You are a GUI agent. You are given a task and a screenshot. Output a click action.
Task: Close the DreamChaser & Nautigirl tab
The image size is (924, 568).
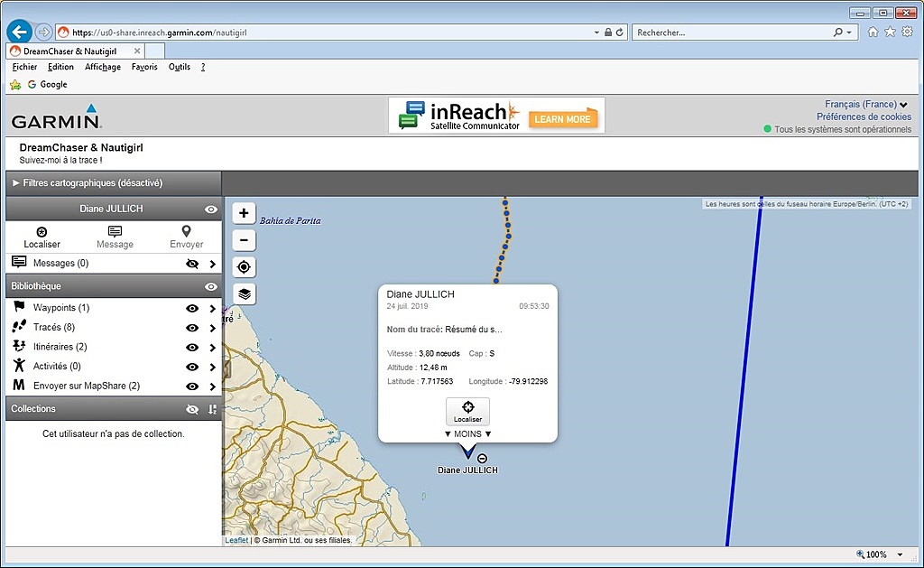[137, 51]
